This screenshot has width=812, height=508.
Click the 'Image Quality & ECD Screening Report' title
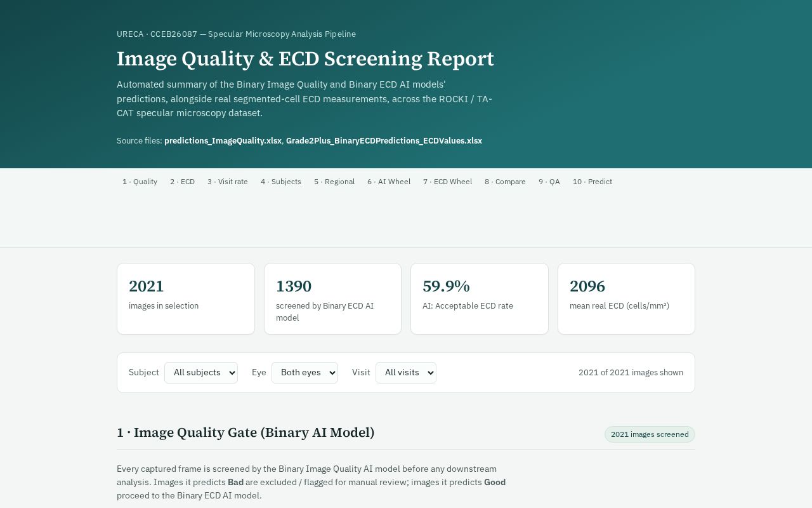(305, 58)
